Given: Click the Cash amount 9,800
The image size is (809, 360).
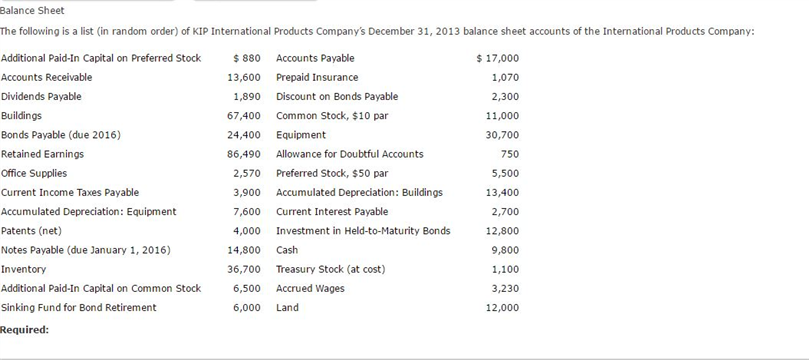Looking at the screenshot, I should coord(505,250).
